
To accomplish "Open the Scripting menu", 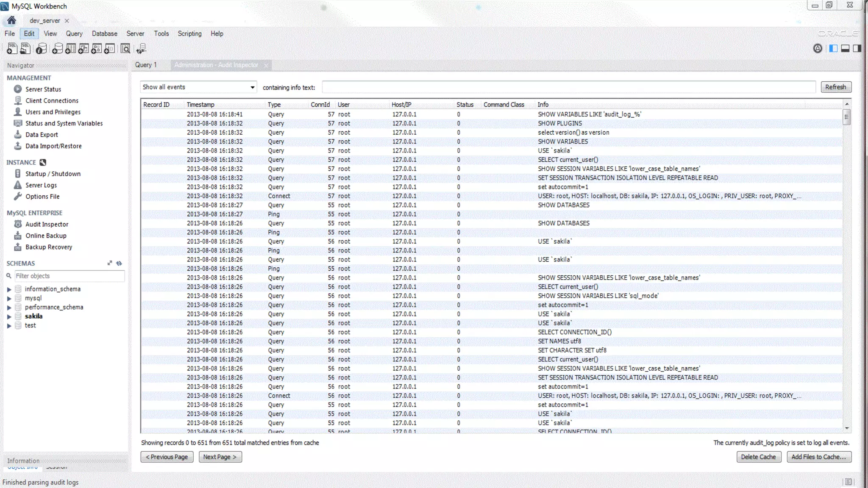I will tap(189, 33).
